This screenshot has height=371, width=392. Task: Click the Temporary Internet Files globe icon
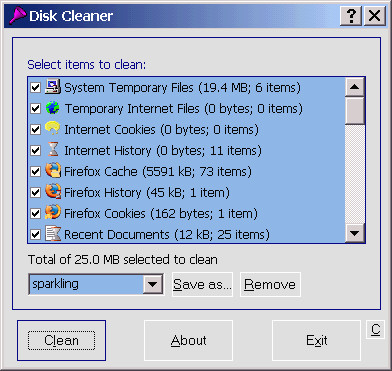point(53,108)
